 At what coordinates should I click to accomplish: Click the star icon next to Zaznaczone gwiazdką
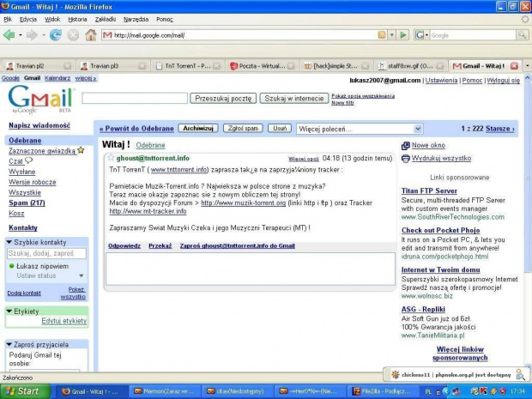point(81,150)
